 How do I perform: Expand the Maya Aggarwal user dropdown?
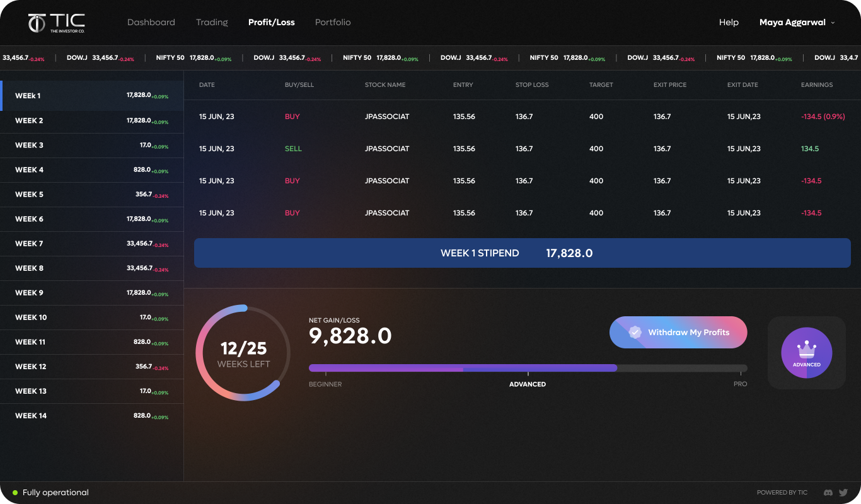(x=797, y=22)
